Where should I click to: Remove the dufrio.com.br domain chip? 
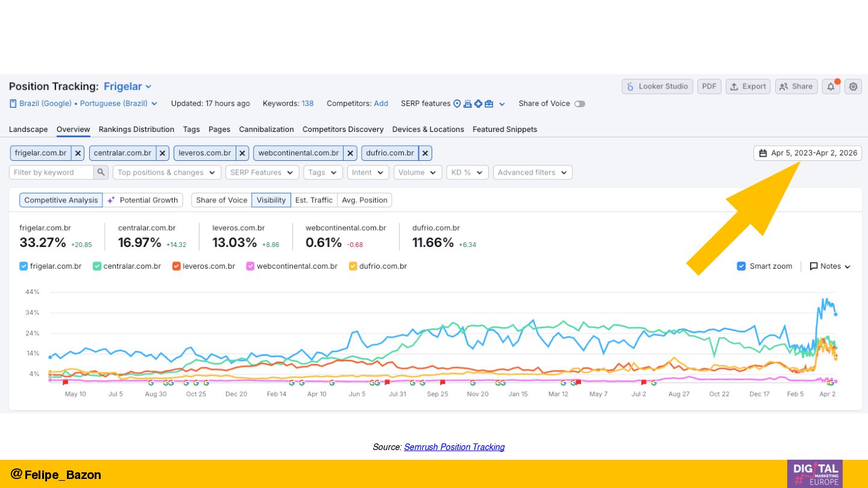425,153
